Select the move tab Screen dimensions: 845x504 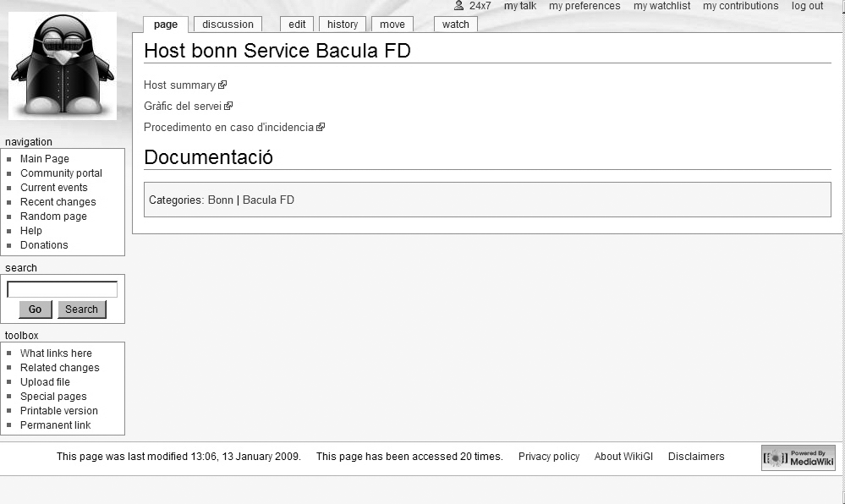(x=392, y=25)
